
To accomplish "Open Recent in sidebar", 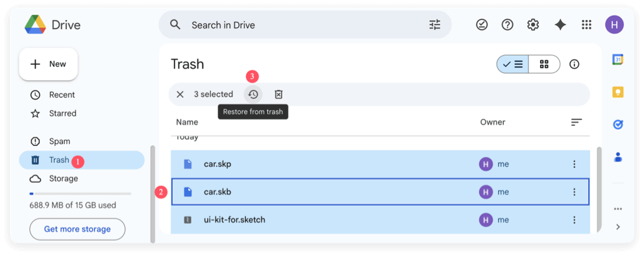I will pos(62,95).
